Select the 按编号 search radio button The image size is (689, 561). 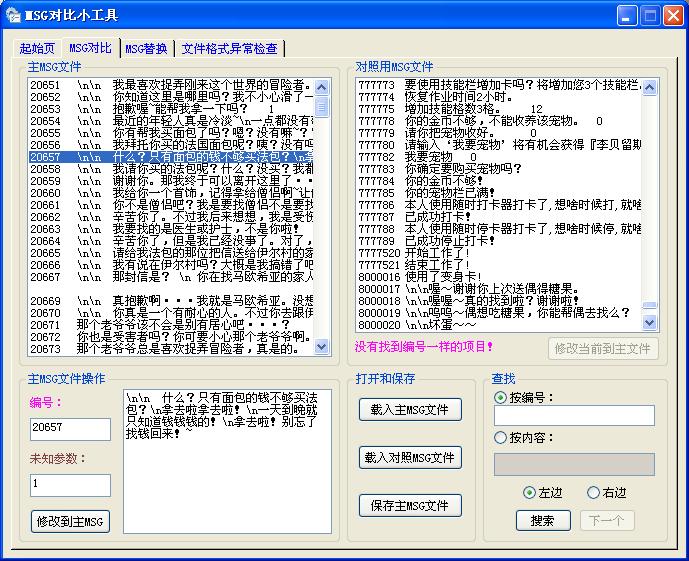point(500,397)
